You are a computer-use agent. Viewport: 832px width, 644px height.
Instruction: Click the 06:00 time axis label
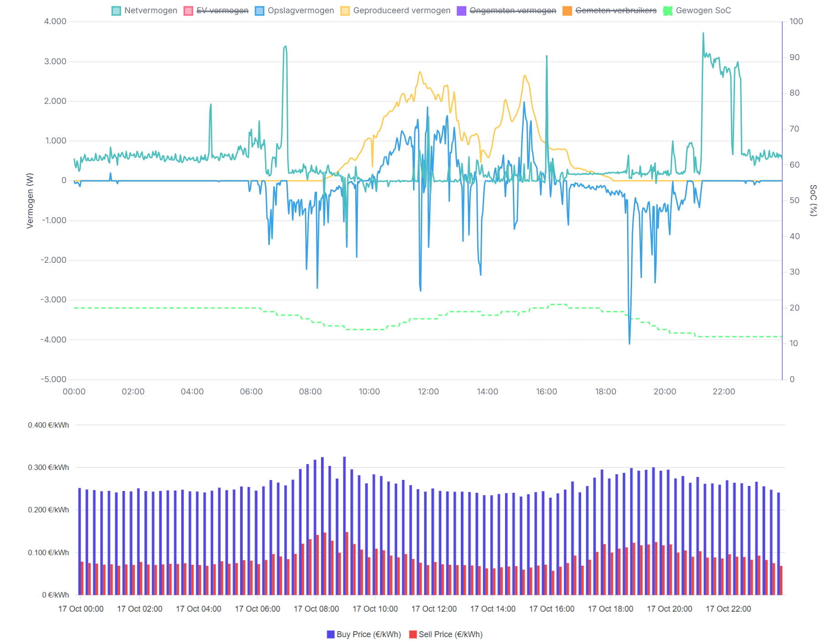click(251, 392)
